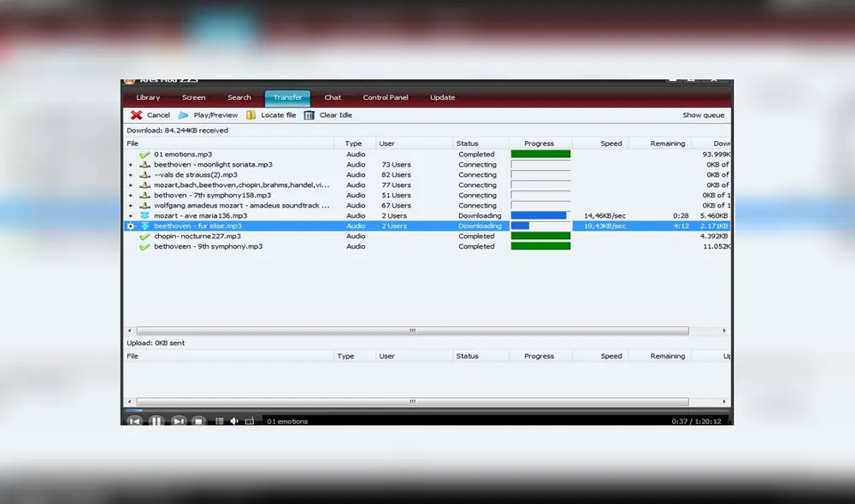
Task: Click the Locate file folder icon
Action: (251, 115)
